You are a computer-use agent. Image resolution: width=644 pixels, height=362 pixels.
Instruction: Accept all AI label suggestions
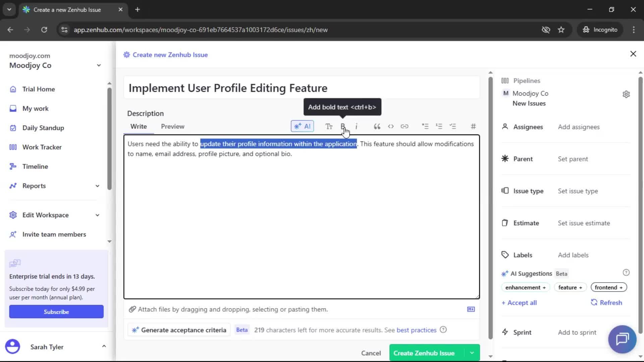(x=519, y=302)
